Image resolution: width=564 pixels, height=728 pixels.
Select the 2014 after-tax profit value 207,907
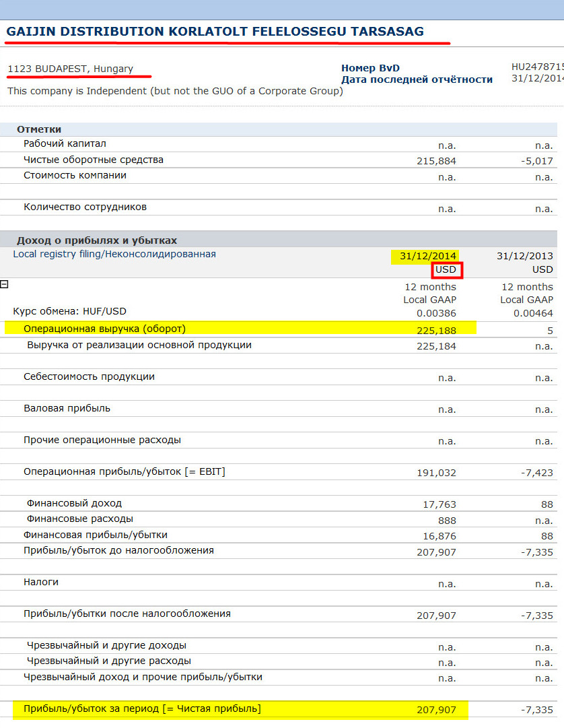pos(436,616)
